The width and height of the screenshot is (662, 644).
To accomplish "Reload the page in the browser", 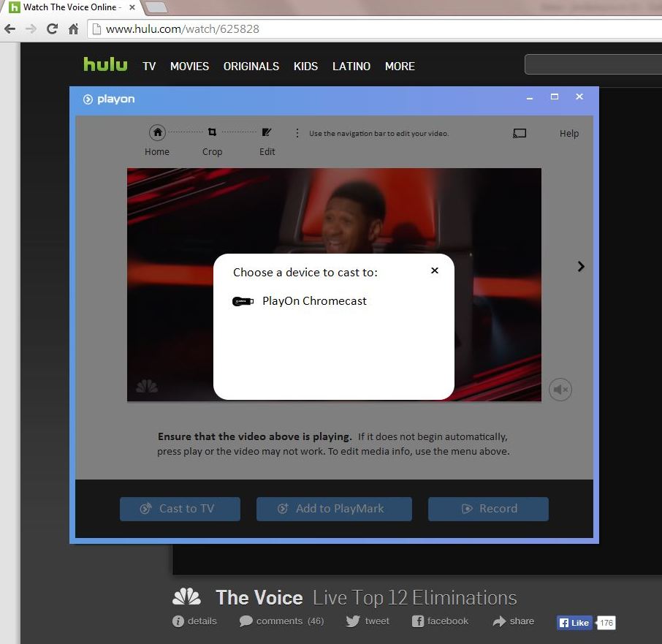I will click(53, 29).
